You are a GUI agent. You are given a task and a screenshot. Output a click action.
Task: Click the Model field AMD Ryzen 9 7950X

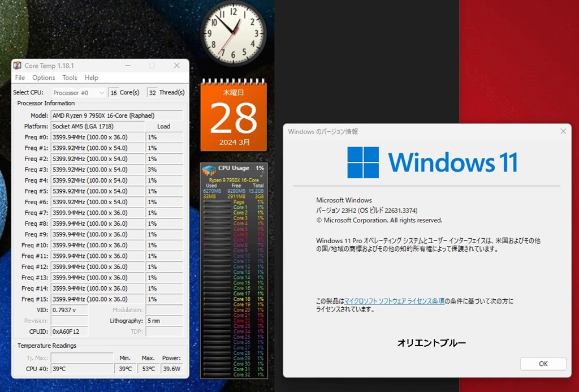click(116, 115)
